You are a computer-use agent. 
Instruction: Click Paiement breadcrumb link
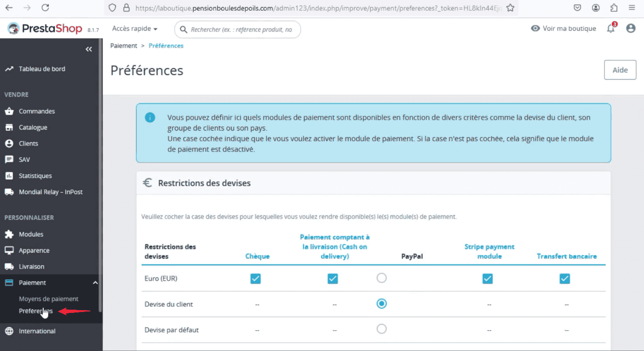[124, 45]
